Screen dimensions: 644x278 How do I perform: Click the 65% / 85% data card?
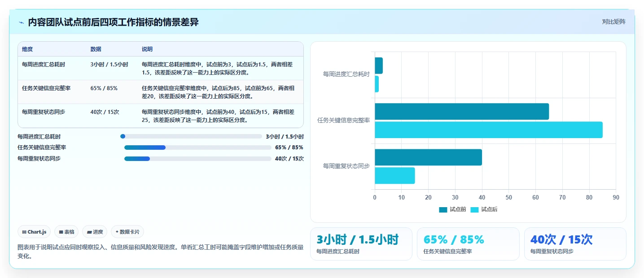pos(468,244)
